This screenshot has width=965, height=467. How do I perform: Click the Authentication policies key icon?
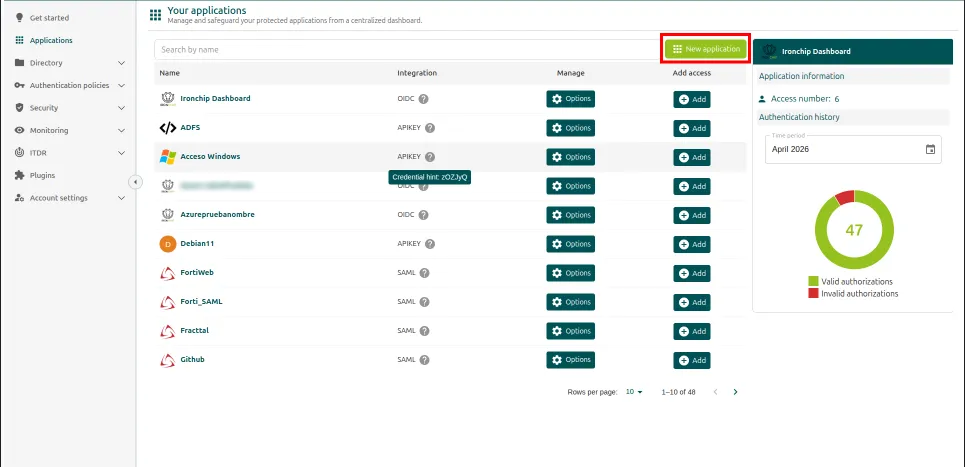coord(19,86)
